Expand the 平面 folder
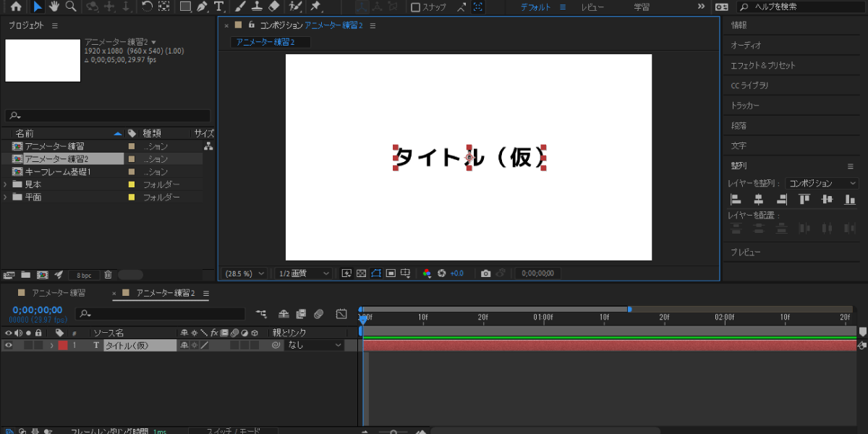The image size is (868, 434). pos(6,197)
